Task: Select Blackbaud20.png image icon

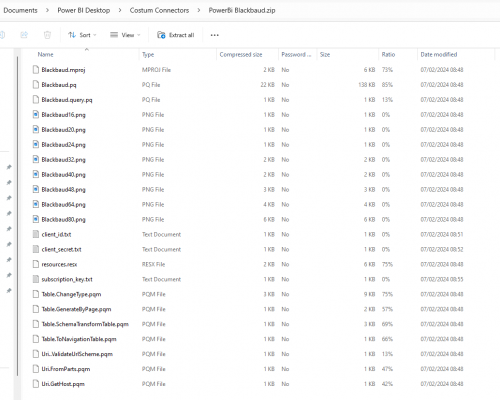Action: point(36,129)
